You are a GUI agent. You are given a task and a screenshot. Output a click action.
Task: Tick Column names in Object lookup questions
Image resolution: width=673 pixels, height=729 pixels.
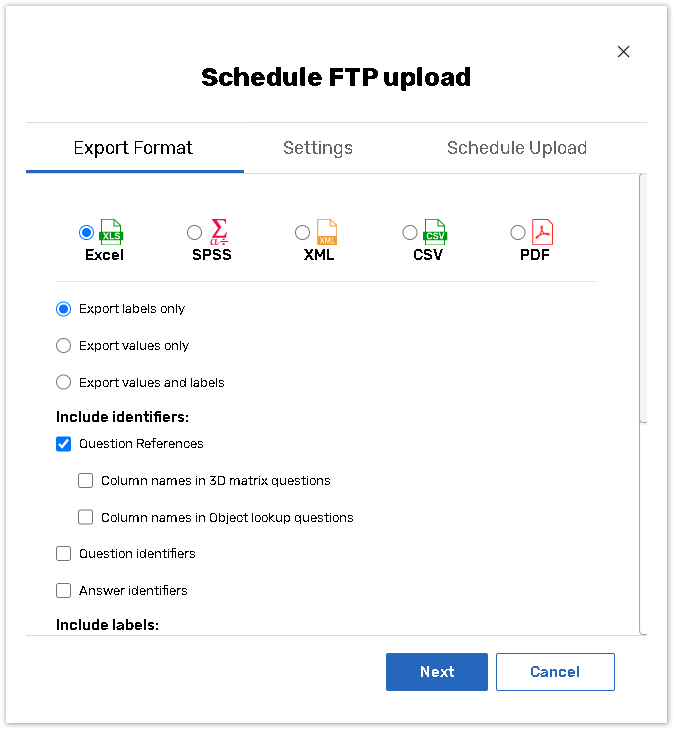point(86,518)
